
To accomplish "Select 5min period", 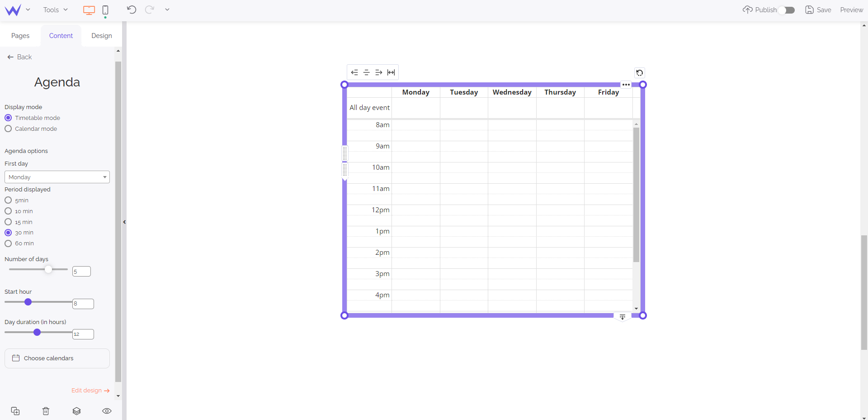I will click(8, 200).
